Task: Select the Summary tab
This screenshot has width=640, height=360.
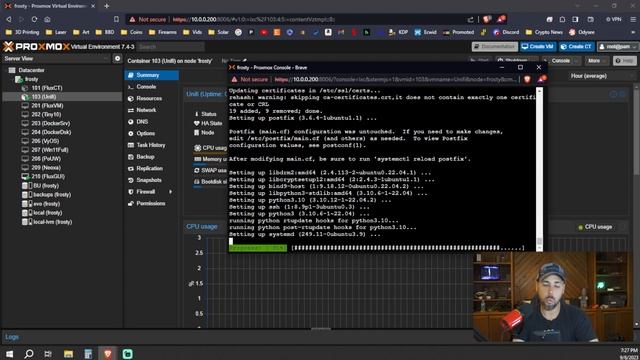Action: coord(151,75)
